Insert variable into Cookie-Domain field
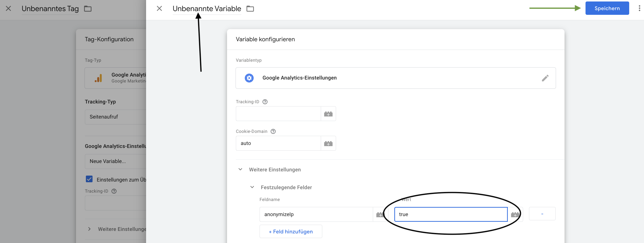This screenshot has width=644, height=243. tap(328, 143)
